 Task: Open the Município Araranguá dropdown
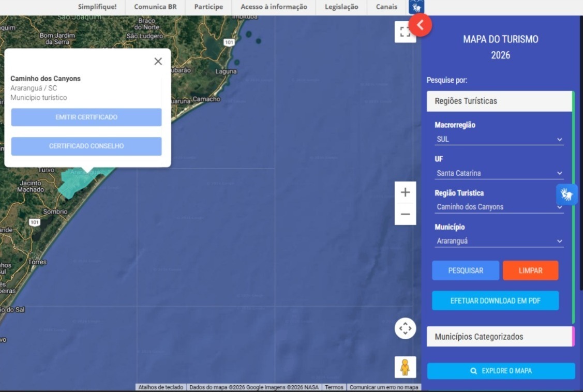(x=499, y=241)
